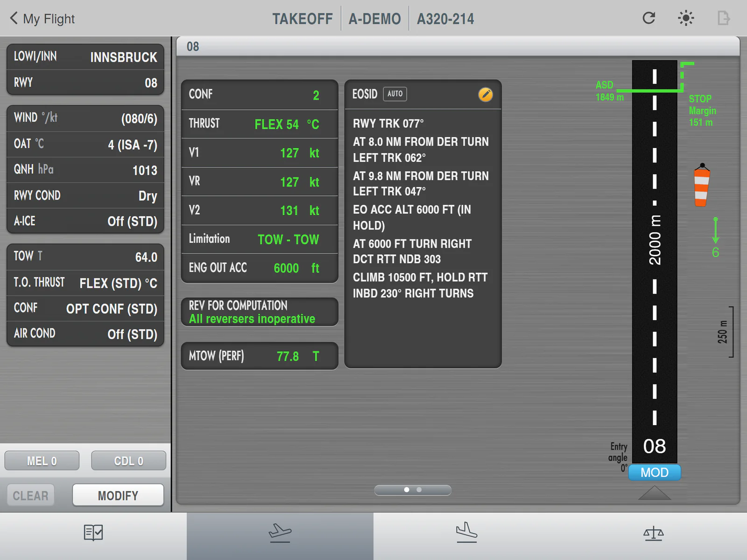Edit the EOSID procedure with pencil icon
747x560 pixels.
pos(486,94)
